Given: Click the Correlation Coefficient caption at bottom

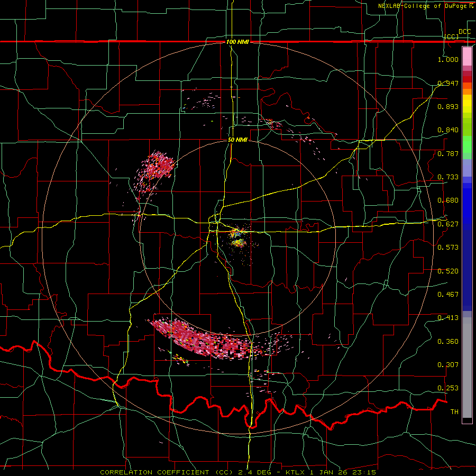Looking at the screenshot, I should (238, 472).
